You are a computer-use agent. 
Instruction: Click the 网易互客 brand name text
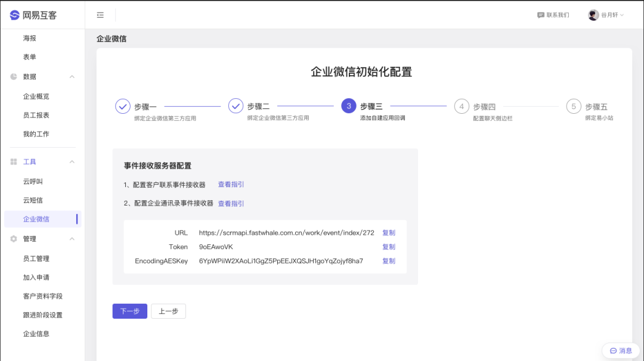pos(39,15)
